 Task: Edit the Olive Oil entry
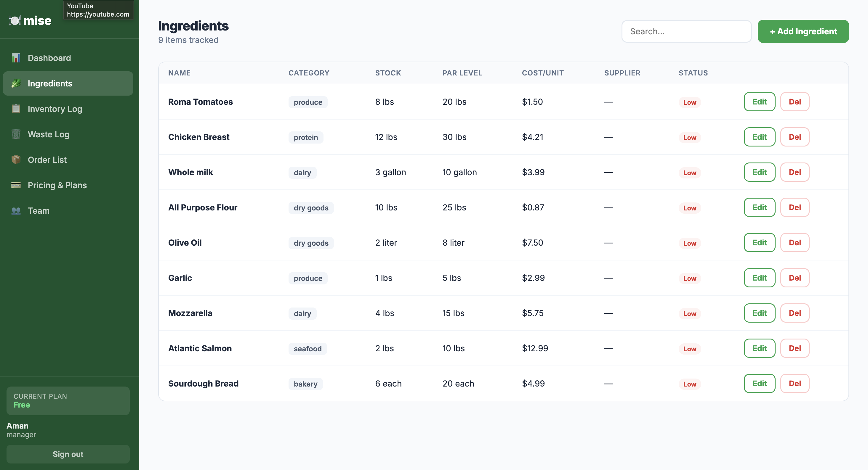tap(759, 242)
